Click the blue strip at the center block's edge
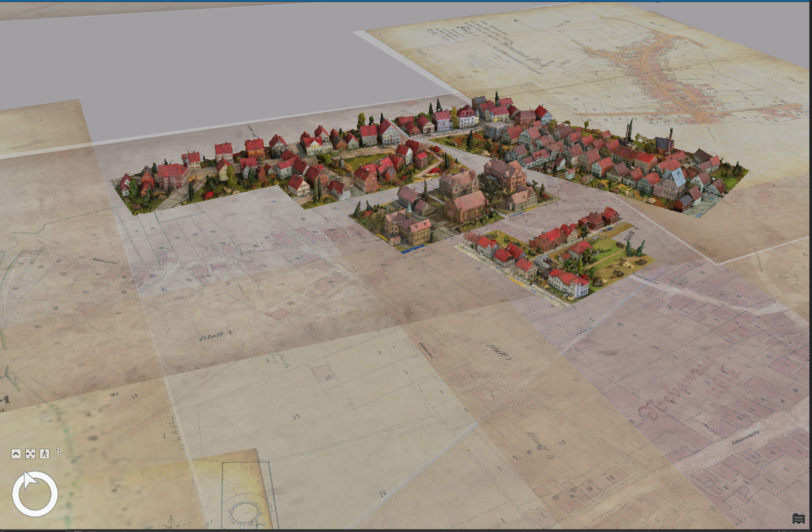 click(413, 250)
